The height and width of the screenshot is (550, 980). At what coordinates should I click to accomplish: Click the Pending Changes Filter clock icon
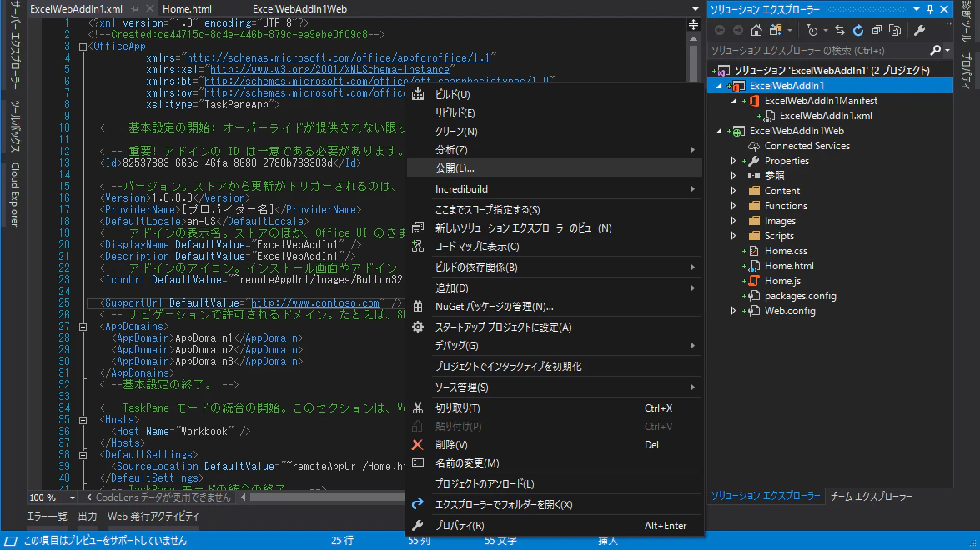[x=812, y=30]
